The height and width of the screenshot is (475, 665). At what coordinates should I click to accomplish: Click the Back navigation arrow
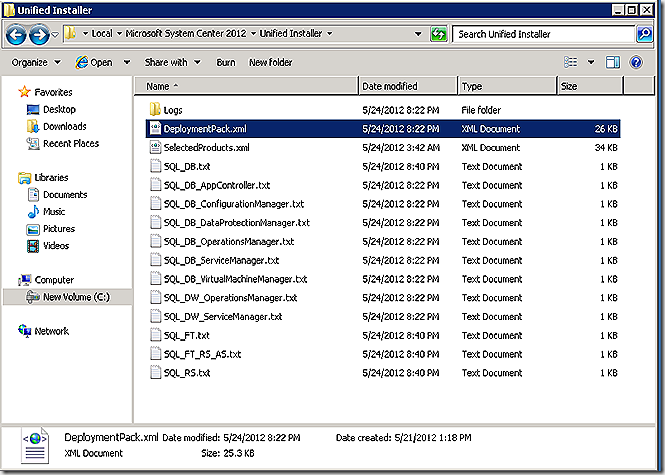click(x=16, y=34)
